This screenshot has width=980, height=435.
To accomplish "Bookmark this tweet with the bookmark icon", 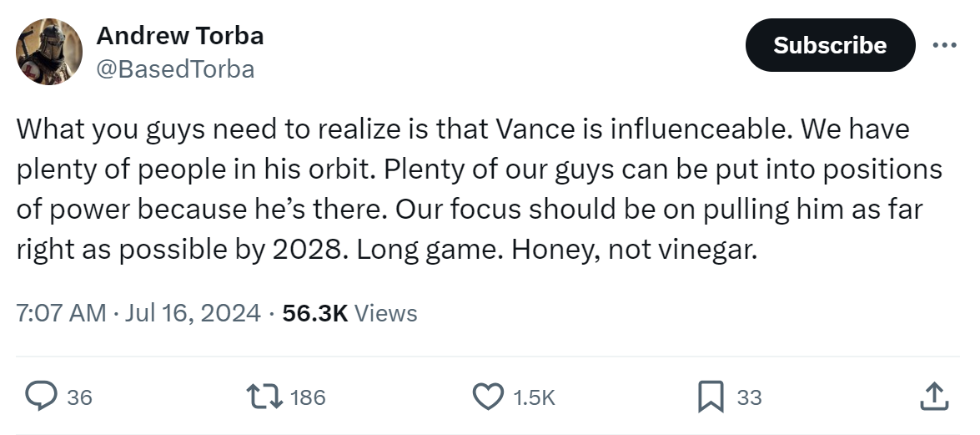I will pos(711,397).
